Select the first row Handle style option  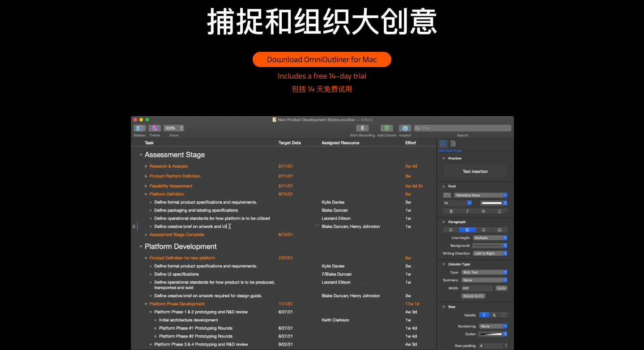click(483, 315)
